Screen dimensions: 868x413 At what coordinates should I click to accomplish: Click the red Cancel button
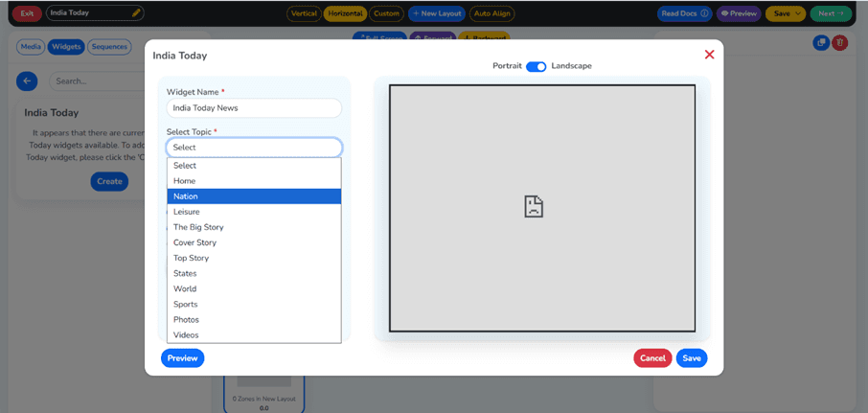tap(652, 358)
